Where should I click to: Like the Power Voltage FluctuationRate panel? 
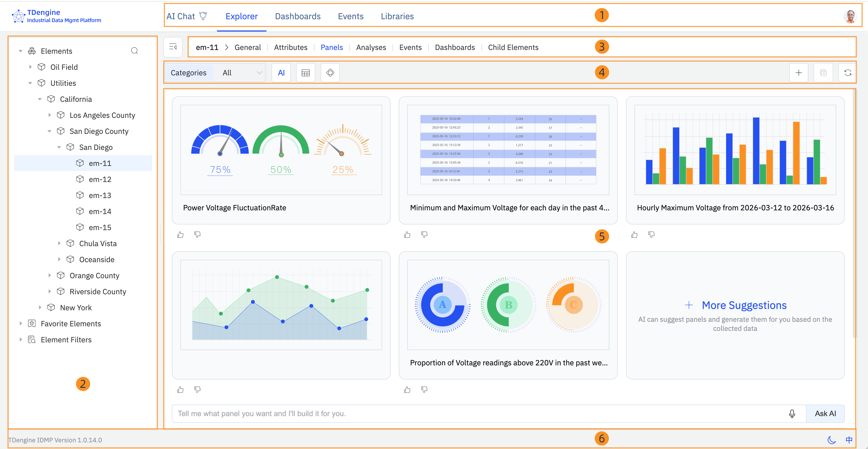(180, 235)
